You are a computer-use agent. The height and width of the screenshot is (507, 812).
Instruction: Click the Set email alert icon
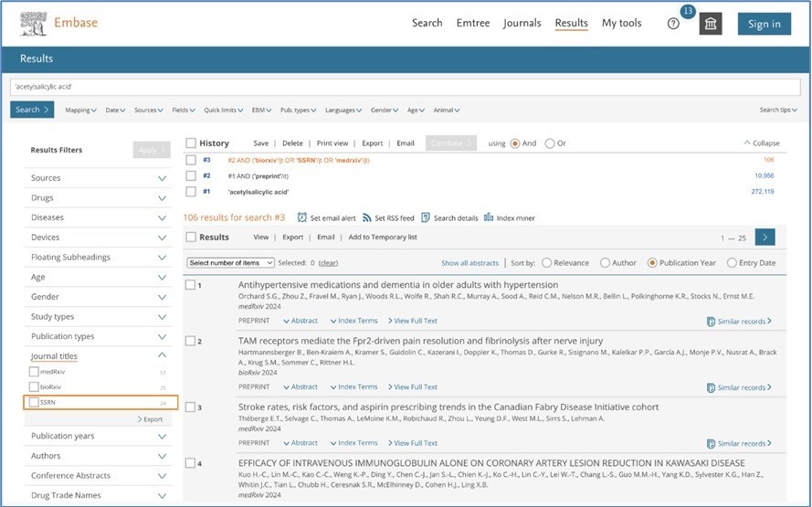click(x=302, y=218)
